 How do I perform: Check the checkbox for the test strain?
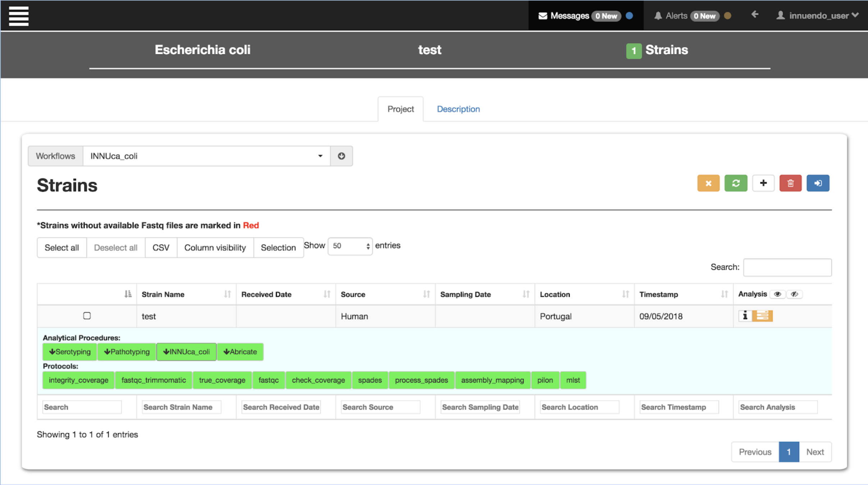tap(87, 316)
